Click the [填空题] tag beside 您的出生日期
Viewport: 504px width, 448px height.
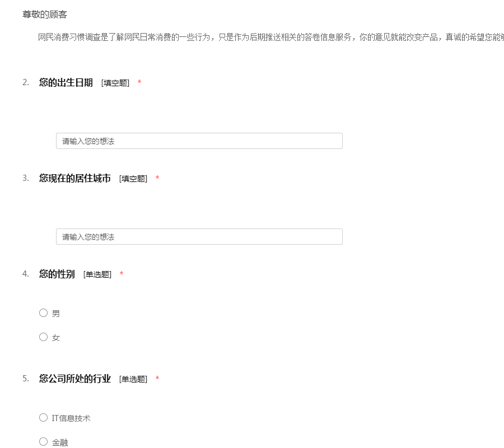(115, 83)
